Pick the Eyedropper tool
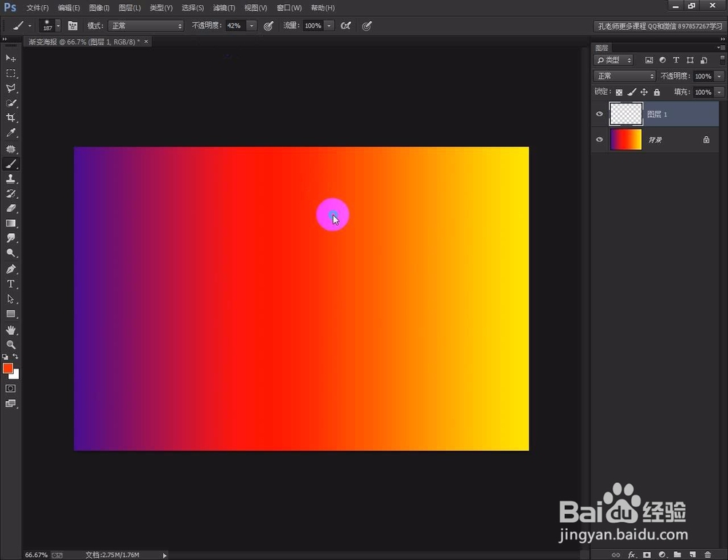 (x=10, y=133)
